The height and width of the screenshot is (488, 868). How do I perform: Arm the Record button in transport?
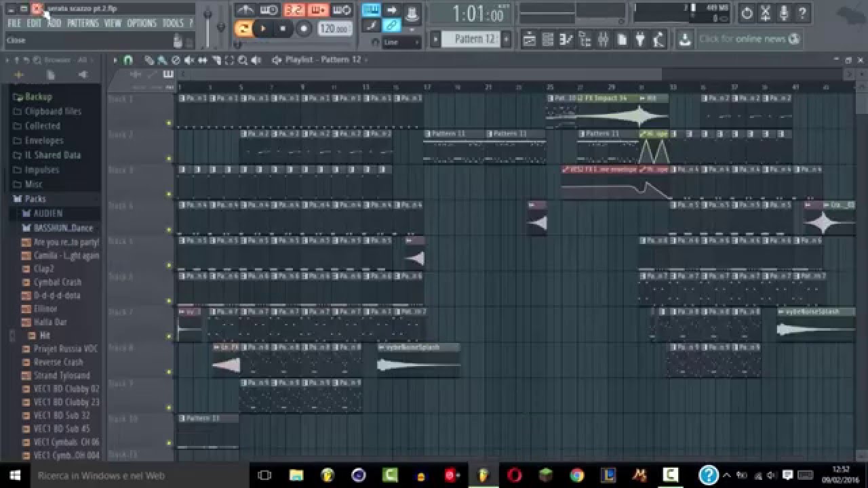304,28
